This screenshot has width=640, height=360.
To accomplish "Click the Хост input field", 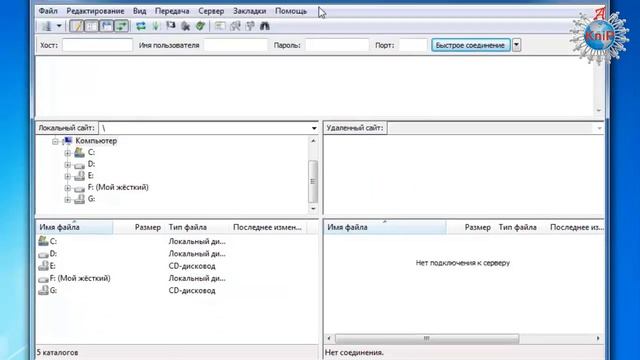I will coord(98,45).
